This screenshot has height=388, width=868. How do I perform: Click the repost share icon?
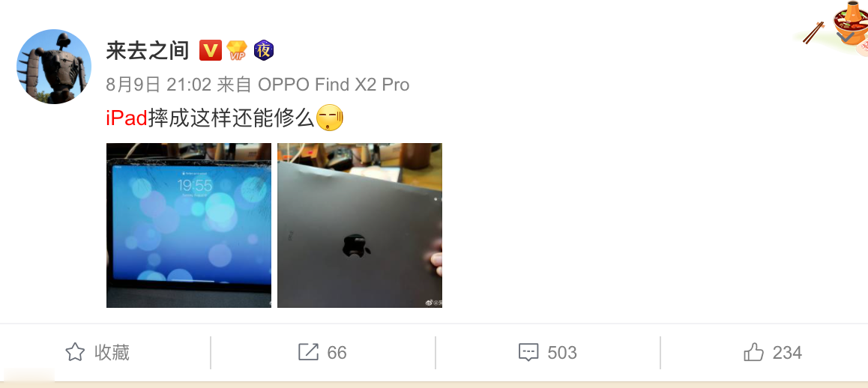(308, 352)
